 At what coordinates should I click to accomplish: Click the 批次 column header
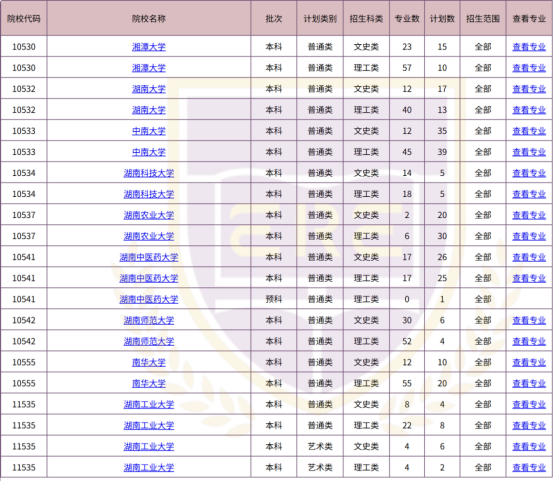tap(274, 19)
